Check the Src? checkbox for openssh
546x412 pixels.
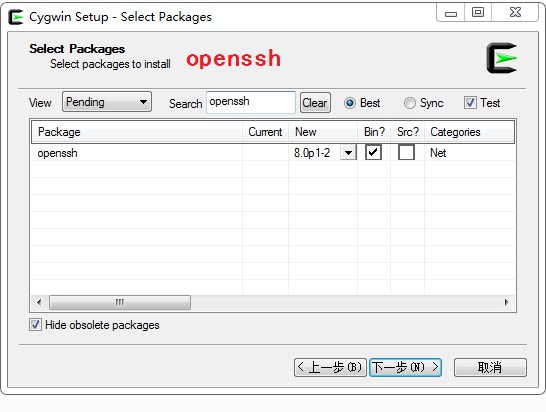click(x=406, y=153)
